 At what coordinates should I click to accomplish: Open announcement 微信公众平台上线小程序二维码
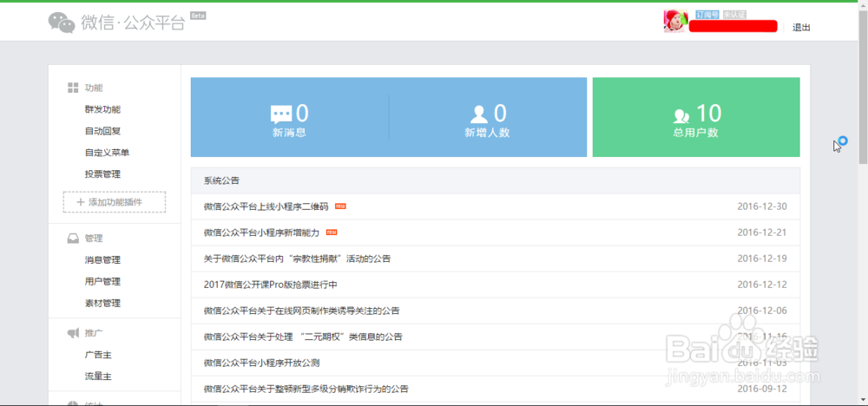[266, 206]
